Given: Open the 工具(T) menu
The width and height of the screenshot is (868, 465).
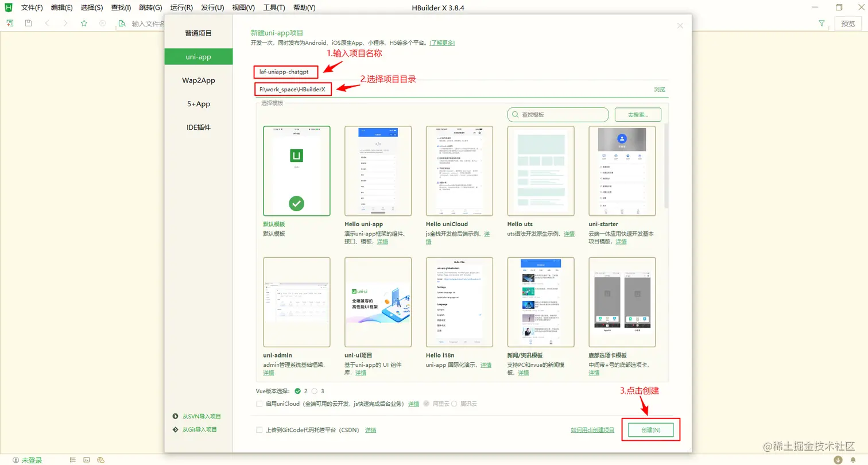Looking at the screenshot, I should [x=274, y=8].
